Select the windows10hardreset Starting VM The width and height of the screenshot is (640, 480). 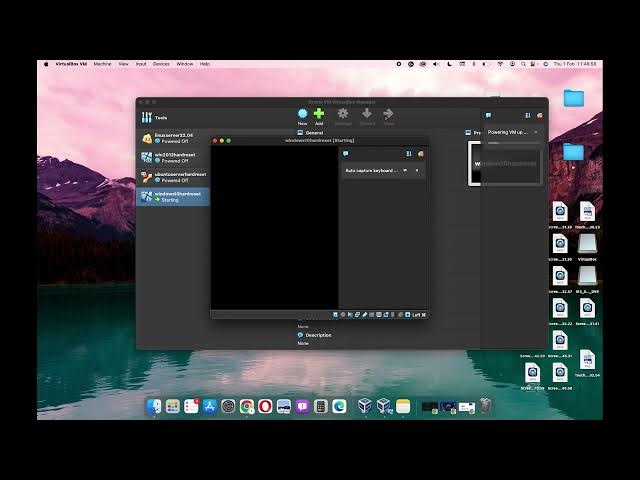173,197
